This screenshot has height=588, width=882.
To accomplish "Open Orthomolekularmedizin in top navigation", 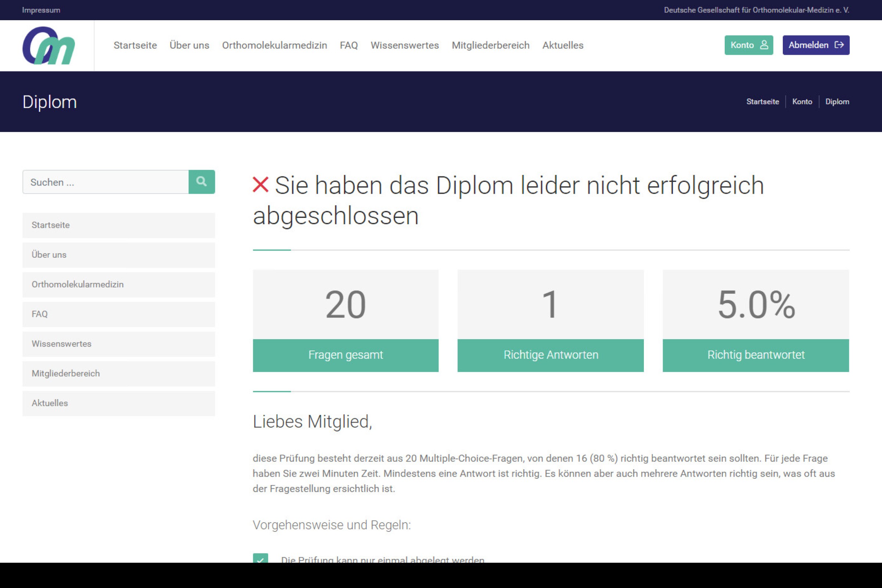I will (x=274, y=45).
